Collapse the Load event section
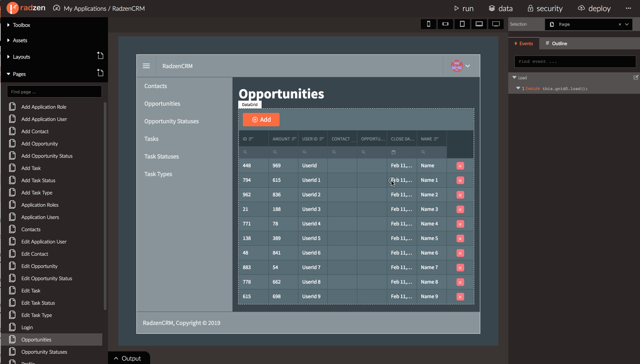640x364 pixels. coord(514,77)
